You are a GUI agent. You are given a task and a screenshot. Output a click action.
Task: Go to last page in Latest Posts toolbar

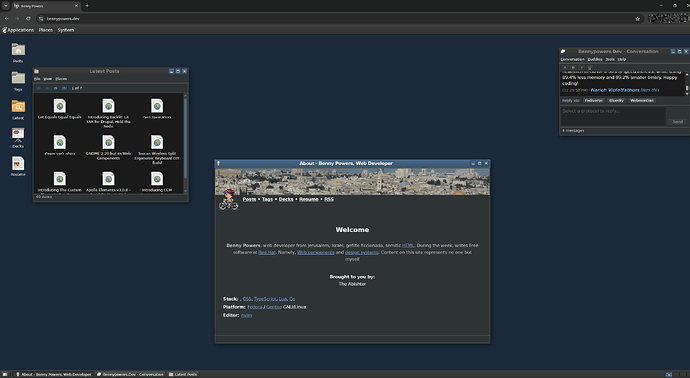point(64,88)
